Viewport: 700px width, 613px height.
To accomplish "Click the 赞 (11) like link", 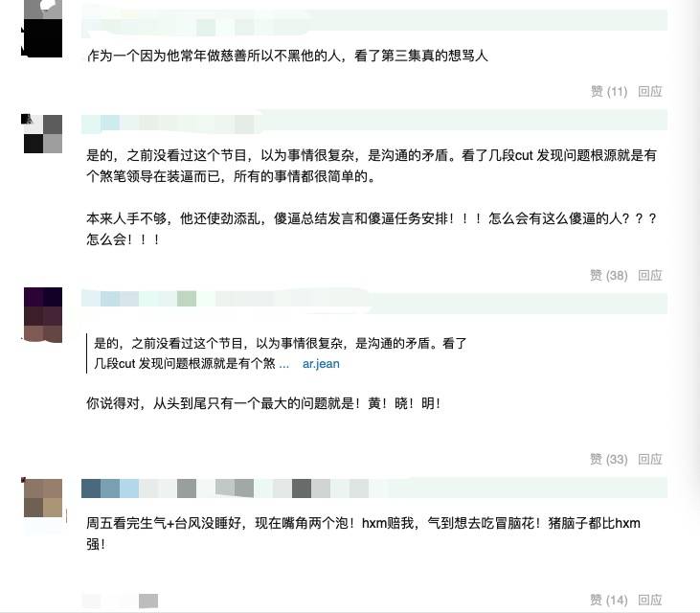I will [608, 92].
